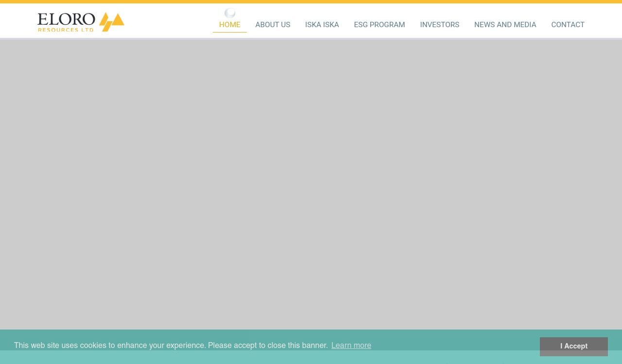The height and width of the screenshot is (364, 622).
Task: Go to the ESG PROGRAM page
Action: pos(379,25)
